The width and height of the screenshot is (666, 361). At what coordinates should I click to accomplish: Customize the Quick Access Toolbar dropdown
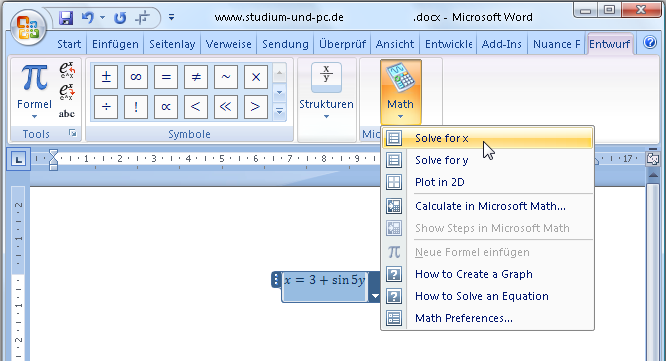click(171, 17)
